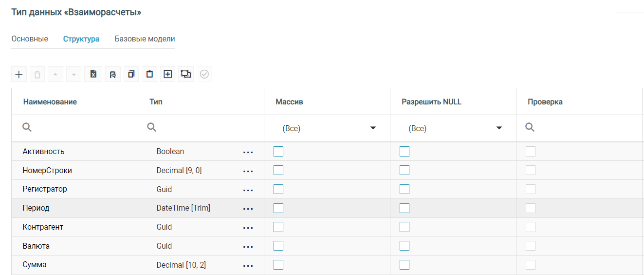The image size is (644, 275).
Task: Enable Разрешить NULL for Контрагент row
Action: 405,227
